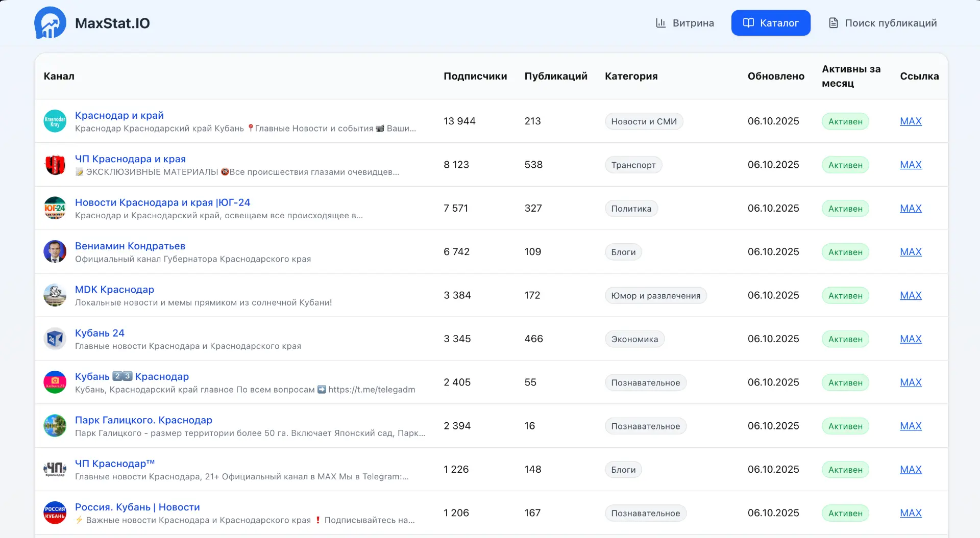Viewport: 980px width, 538px height.
Task: Click the Россия. Кубань channel avatar
Action: (x=55, y=513)
